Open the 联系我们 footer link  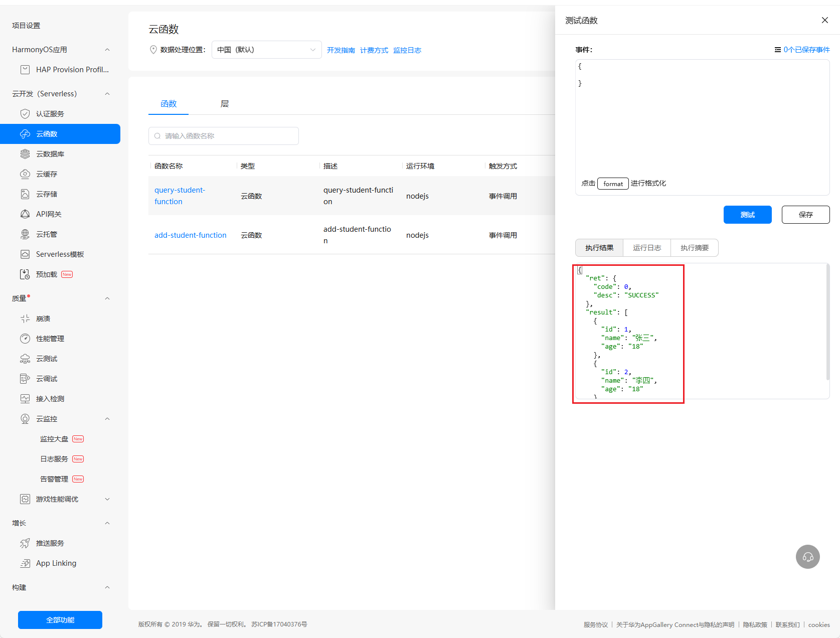click(788, 624)
